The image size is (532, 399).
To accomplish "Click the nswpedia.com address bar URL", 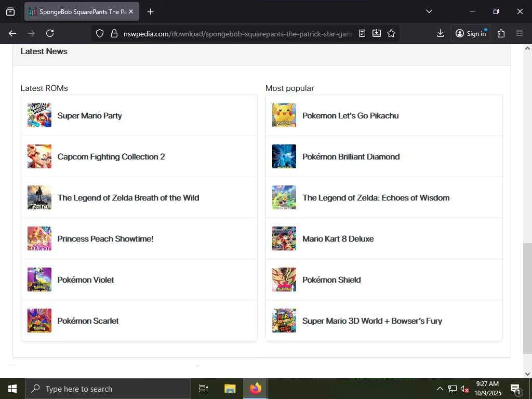I will (237, 34).
